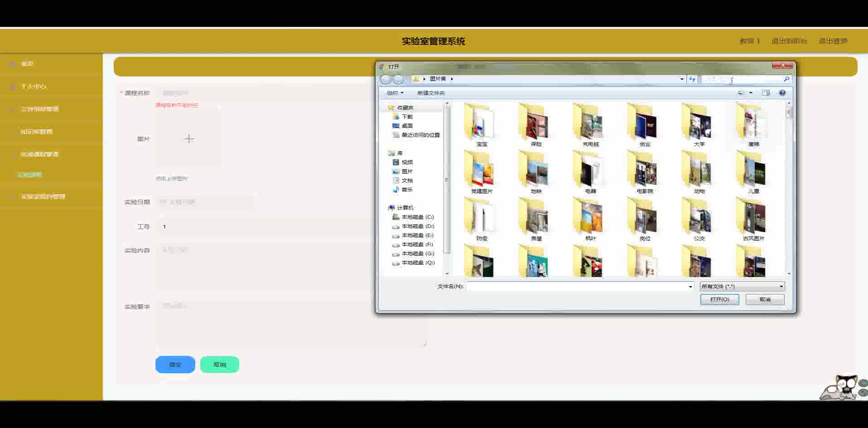868x428 pixels.
Task: Open the 宝宝 folder
Action: 482,126
